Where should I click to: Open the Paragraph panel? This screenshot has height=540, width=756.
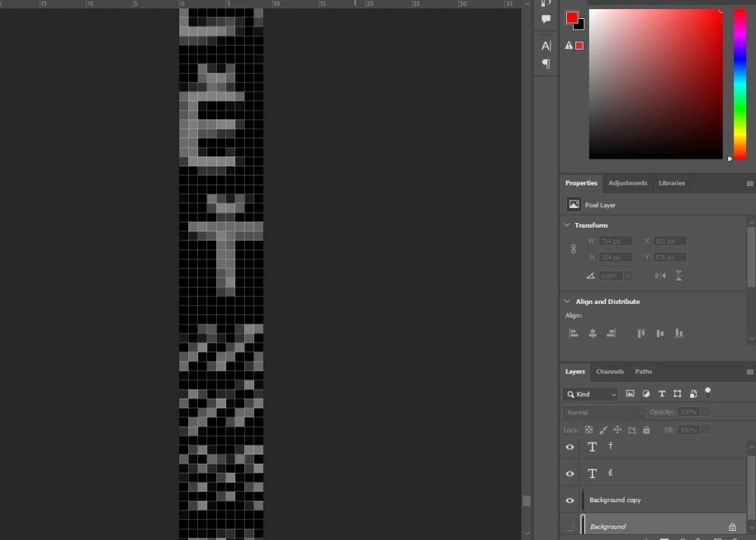point(546,64)
